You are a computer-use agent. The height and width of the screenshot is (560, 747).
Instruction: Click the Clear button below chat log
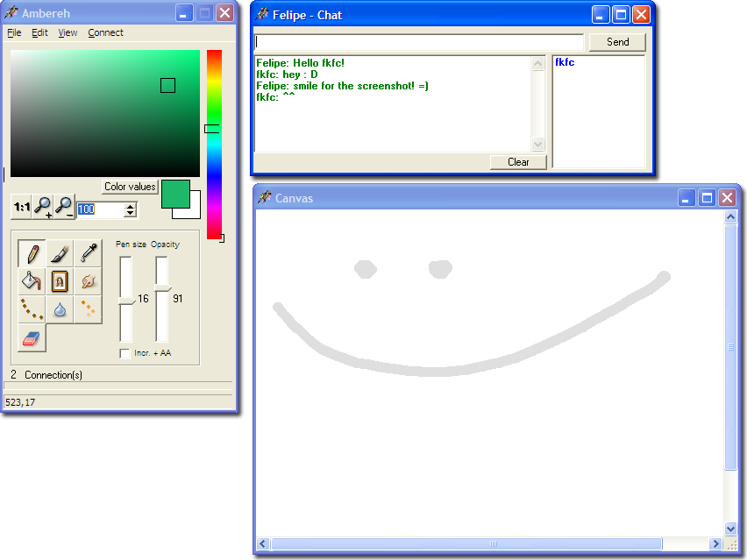(x=518, y=162)
